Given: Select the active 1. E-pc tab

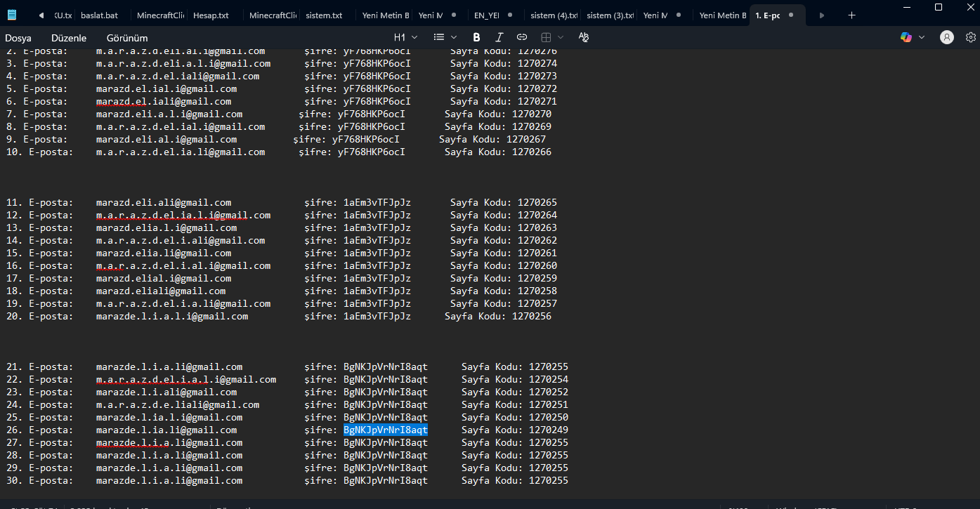Looking at the screenshot, I should pos(778,15).
